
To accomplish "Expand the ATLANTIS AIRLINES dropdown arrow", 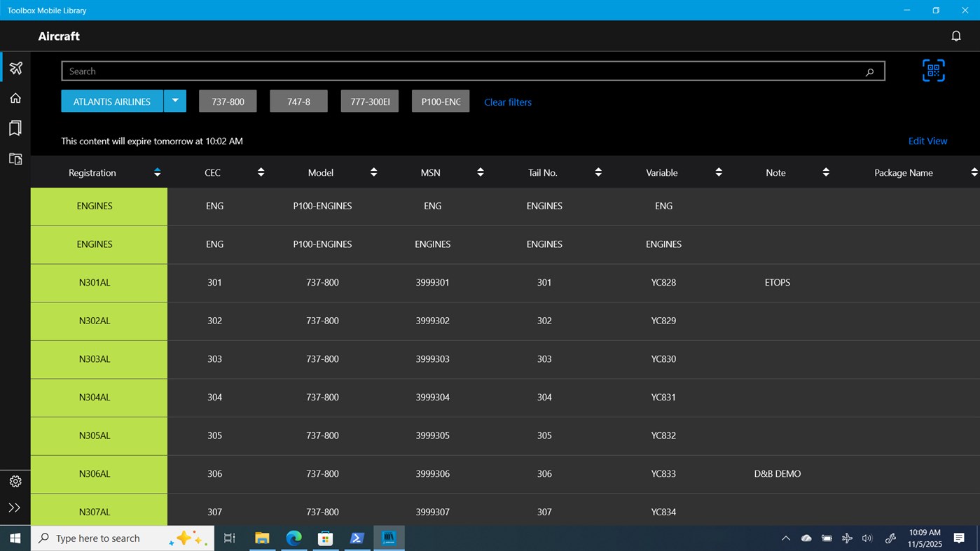I will (x=175, y=101).
